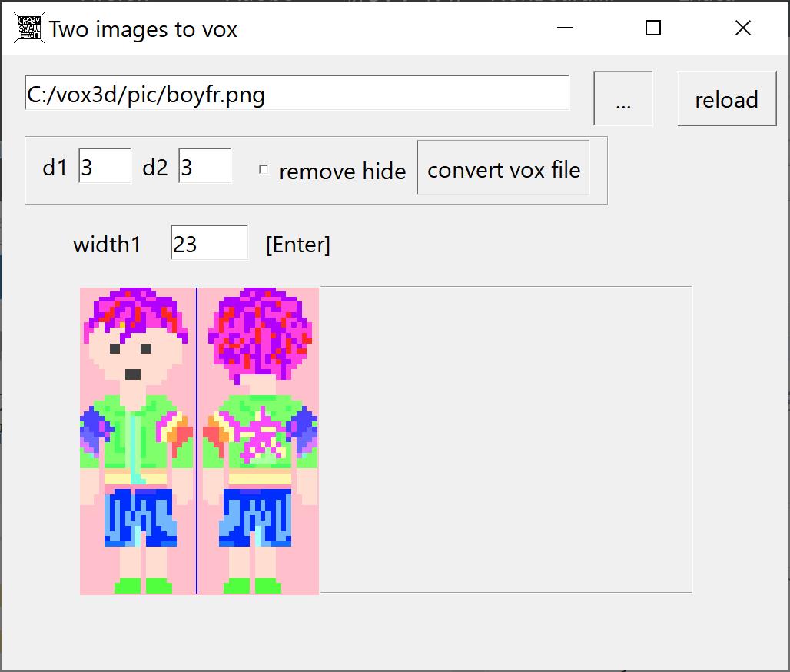Minimize the Two images to vox window
The width and height of the screenshot is (790, 672).
coord(565,28)
